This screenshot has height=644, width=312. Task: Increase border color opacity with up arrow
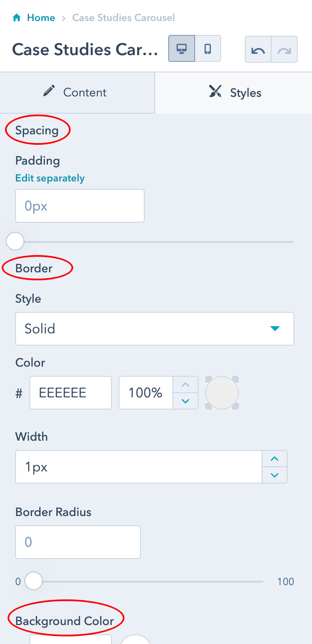tap(185, 385)
